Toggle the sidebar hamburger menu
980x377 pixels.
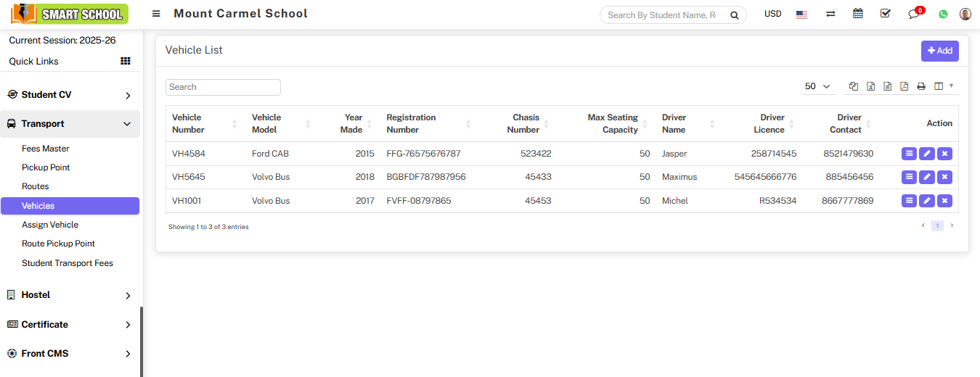(156, 14)
